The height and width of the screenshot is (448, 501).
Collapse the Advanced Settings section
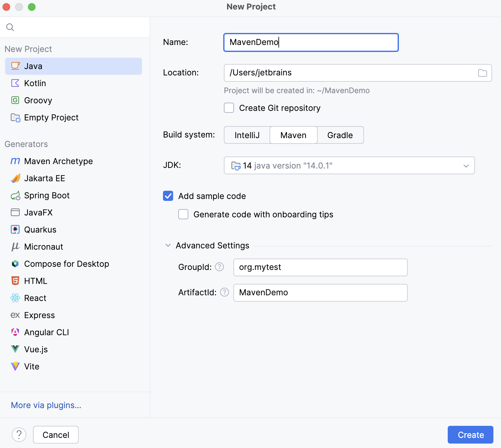click(168, 246)
